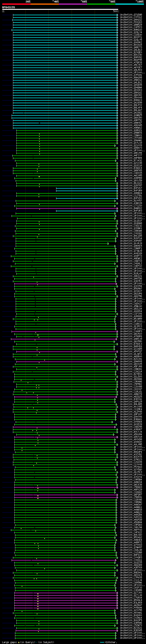Viewport: 146px width, 644px height.
Task: Select hit label UniRef100_Q42662
Action: (131, 113)
